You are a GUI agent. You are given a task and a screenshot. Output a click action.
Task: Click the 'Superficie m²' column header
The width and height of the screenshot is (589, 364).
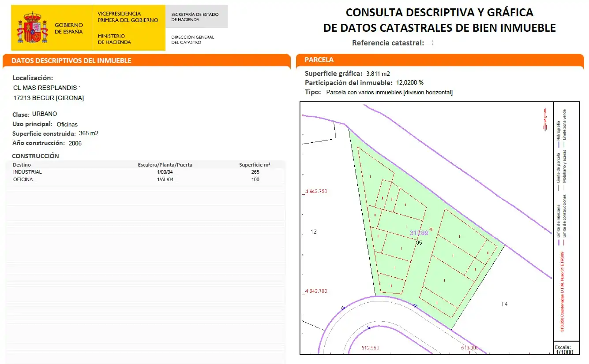coord(255,165)
